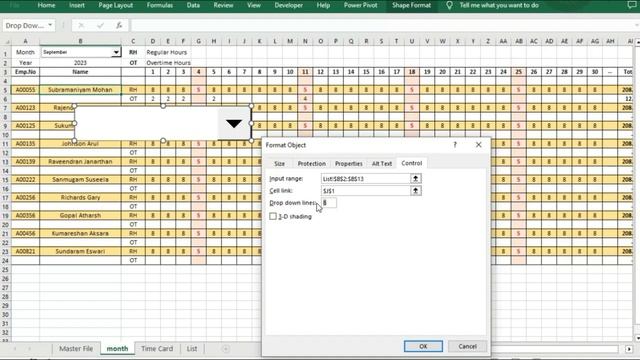Click the Drop down lines field
The width and height of the screenshot is (640, 360).
[x=329, y=203]
